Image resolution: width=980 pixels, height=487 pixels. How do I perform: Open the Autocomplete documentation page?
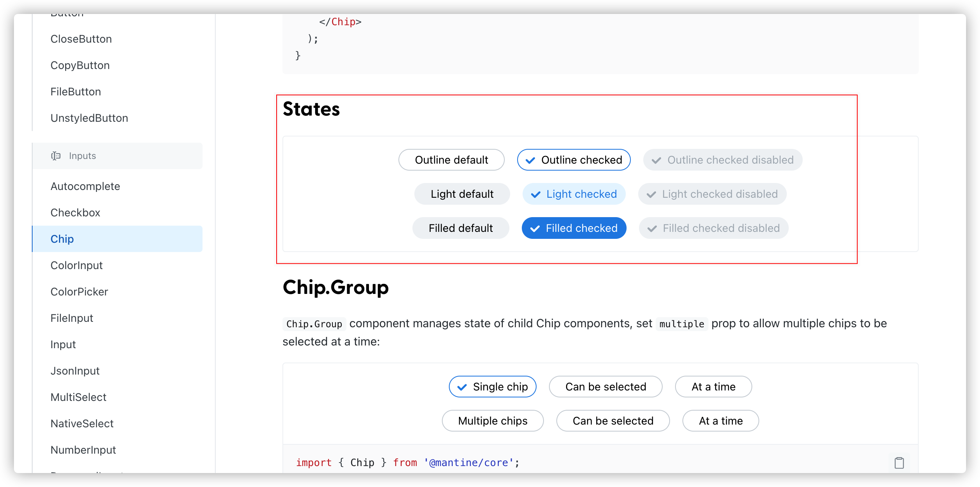pos(85,186)
